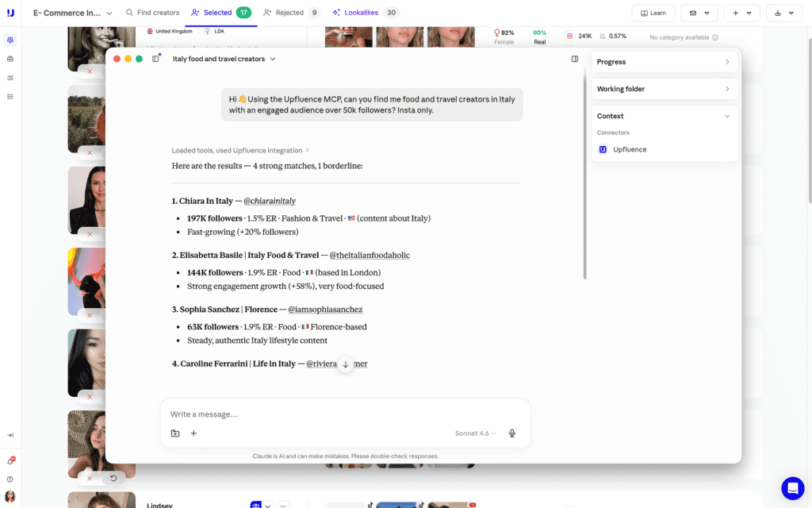The image size is (812, 508).
Task: Click the mail envelope icon in top toolbar
Action: pyautogui.click(x=693, y=13)
